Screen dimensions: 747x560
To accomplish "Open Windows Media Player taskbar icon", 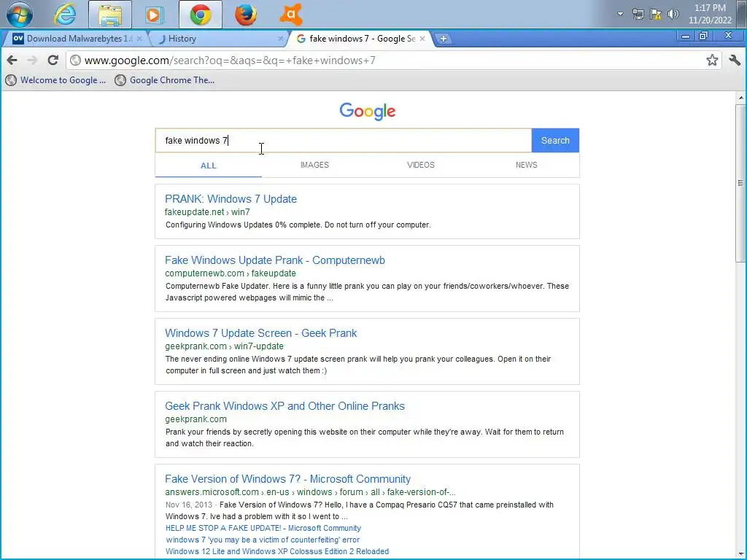I will click(x=153, y=15).
